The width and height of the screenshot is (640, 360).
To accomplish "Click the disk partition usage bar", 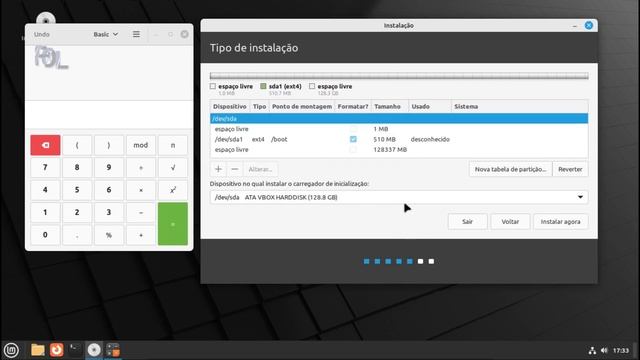I will coord(399,76).
